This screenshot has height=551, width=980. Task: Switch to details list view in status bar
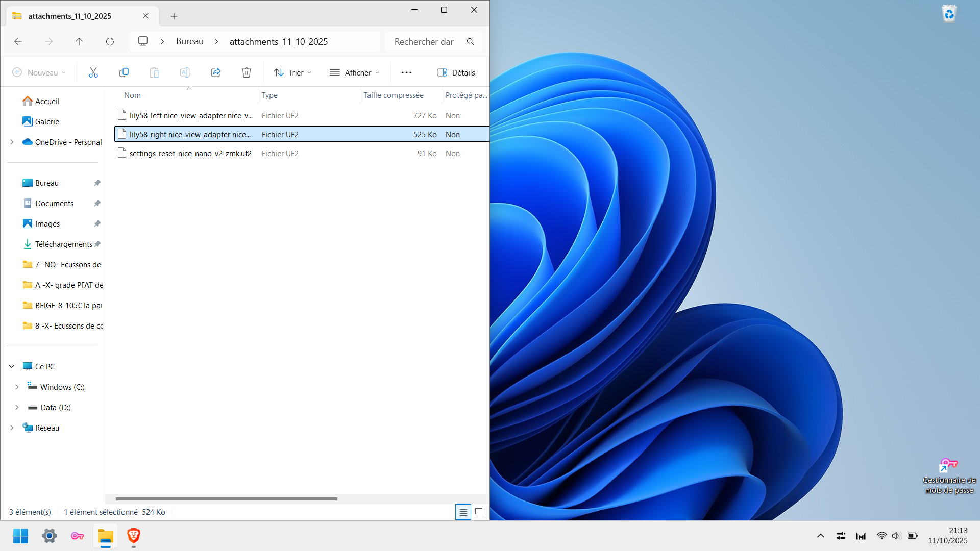click(x=463, y=512)
